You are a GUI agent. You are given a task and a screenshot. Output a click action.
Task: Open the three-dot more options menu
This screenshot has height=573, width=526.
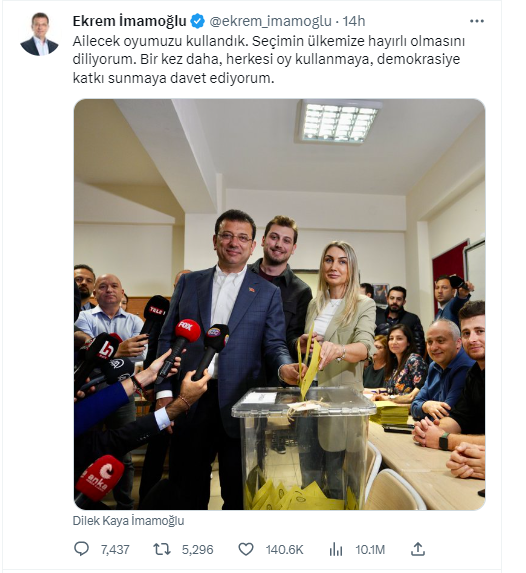[x=477, y=21]
